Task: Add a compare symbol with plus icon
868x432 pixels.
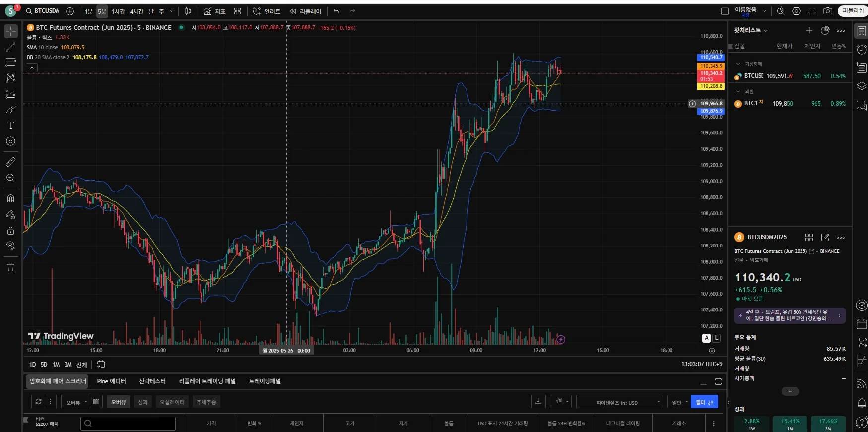Action: pos(70,11)
